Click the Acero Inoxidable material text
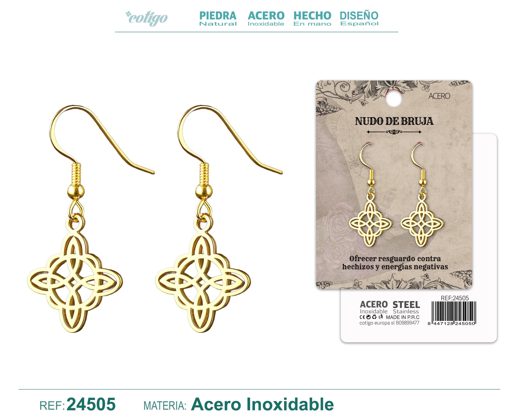The image size is (525, 420). coord(262,404)
